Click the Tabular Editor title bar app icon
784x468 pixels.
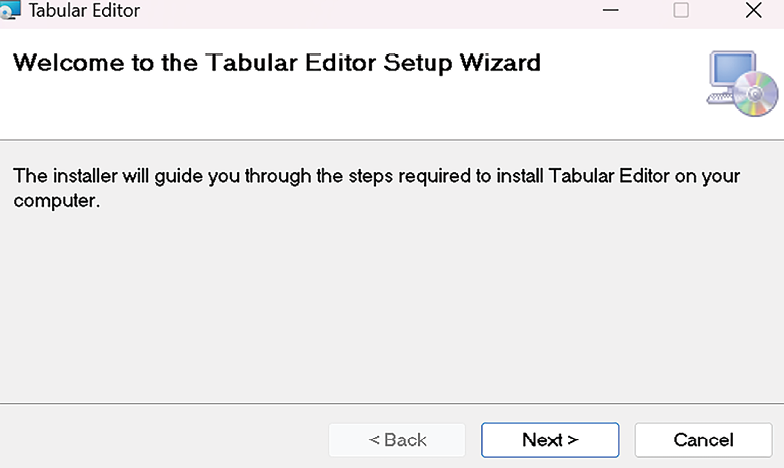[x=10, y=11]
